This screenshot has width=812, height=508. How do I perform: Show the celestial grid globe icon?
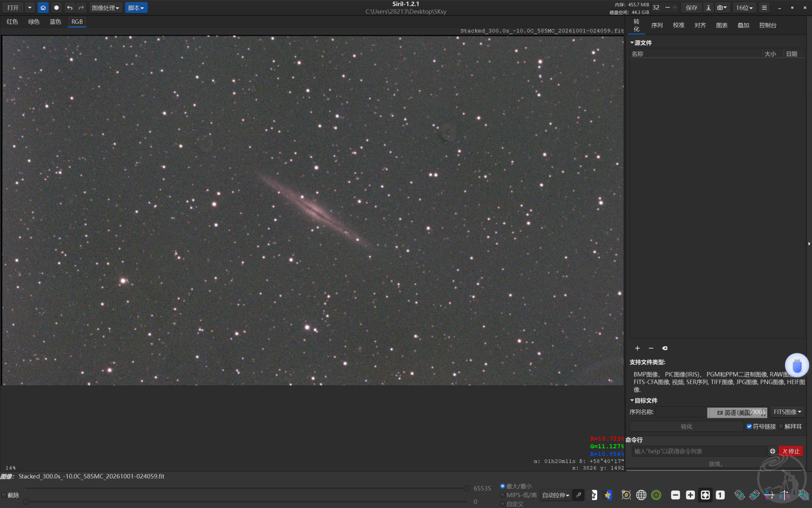641,495
